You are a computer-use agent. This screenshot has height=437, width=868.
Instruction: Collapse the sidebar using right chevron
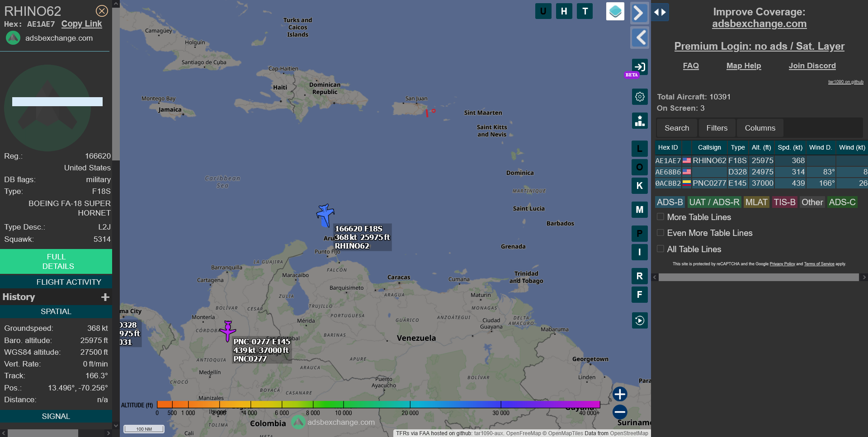[x=639, y=13]
